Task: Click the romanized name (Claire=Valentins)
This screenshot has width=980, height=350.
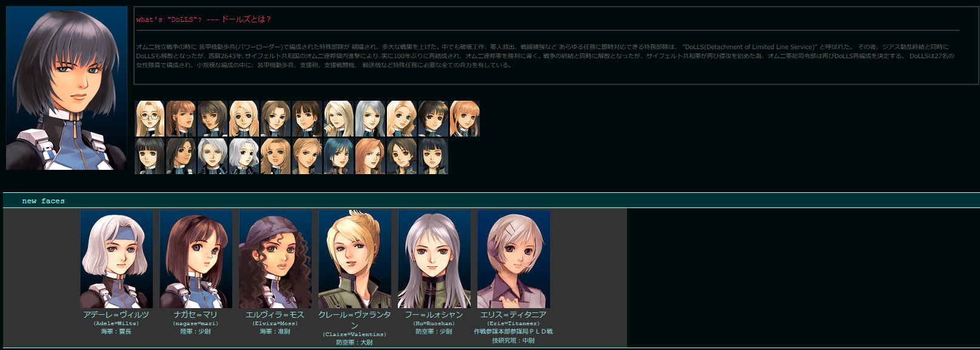Action: coord(355,335)
